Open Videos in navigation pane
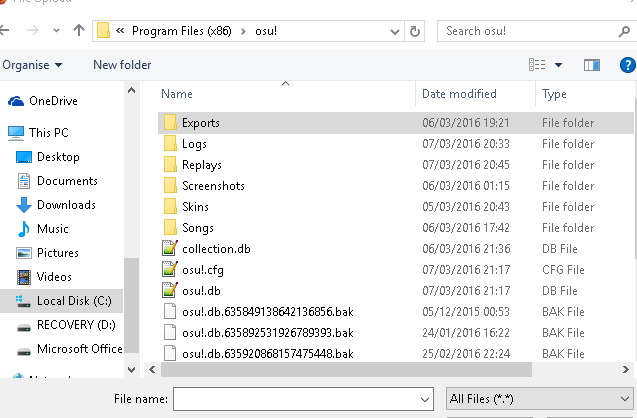The width and height of the screenshot is (637, 418). click(x=54, y=277)
